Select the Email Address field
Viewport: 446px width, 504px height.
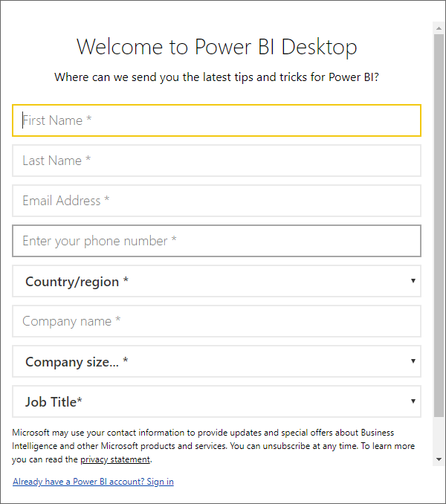click(216, 201)
